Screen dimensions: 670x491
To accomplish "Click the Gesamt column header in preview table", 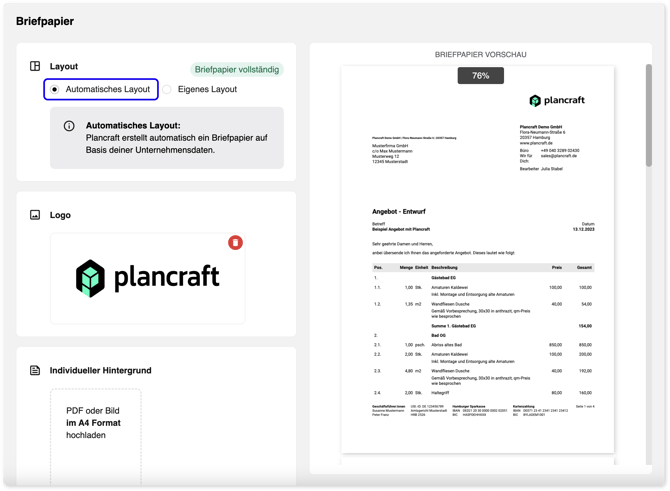I will coord(584,268).
